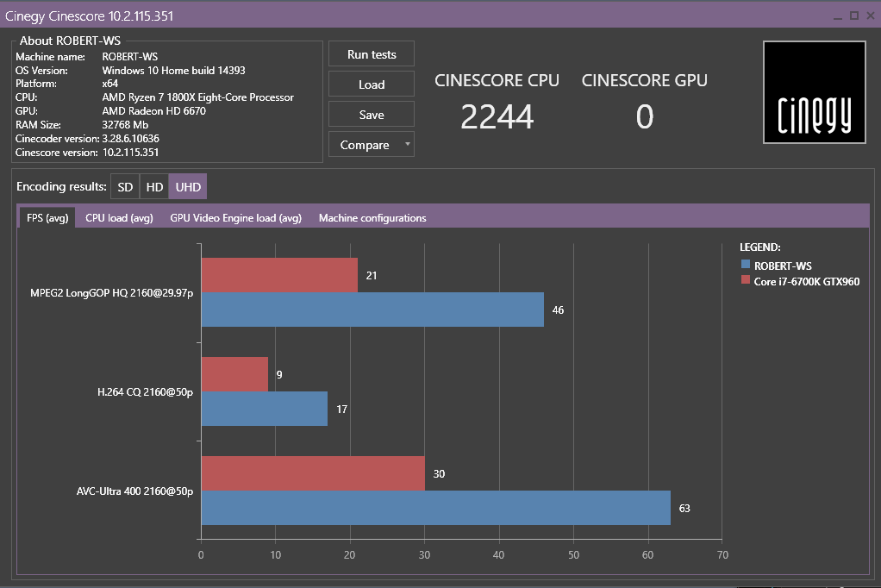Click the MPEG2 LongGOP HQ 2160@29.97p label

tap(111, 293)
